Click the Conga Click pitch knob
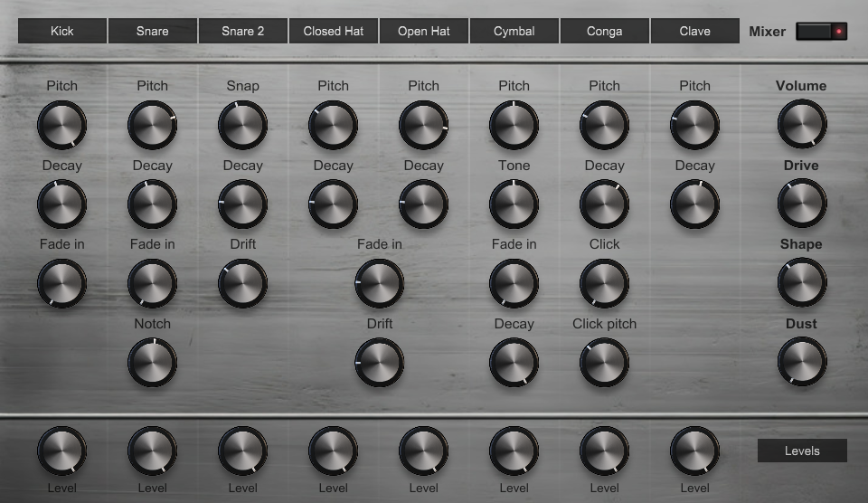 tap(604, 363)
